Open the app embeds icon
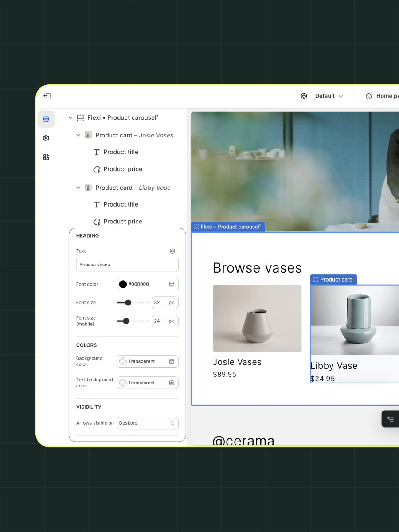Viewport: 399px width, 532px height. [x=46, y=157]
